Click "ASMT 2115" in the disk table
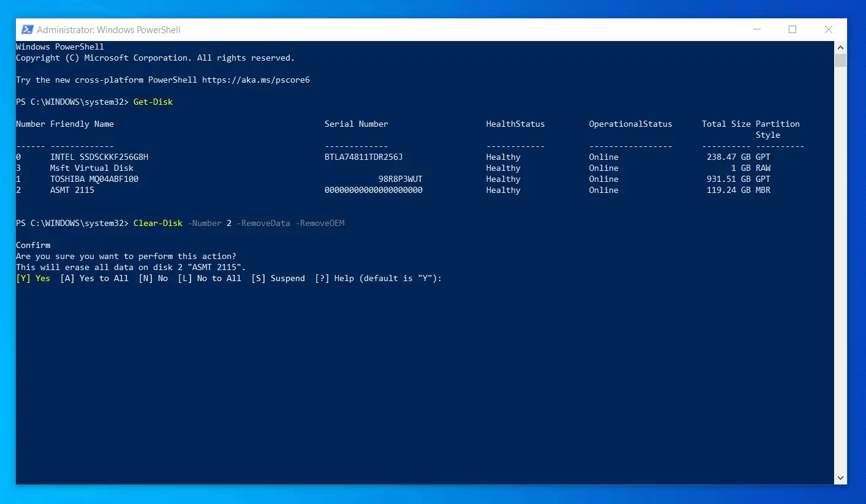 point(72,190)
